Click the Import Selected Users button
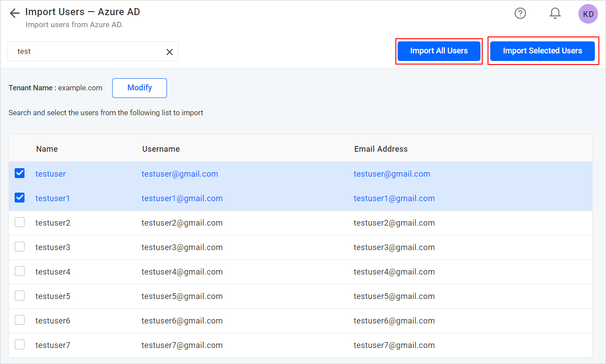This screenshot has width=606, height=364. point(542,51)
